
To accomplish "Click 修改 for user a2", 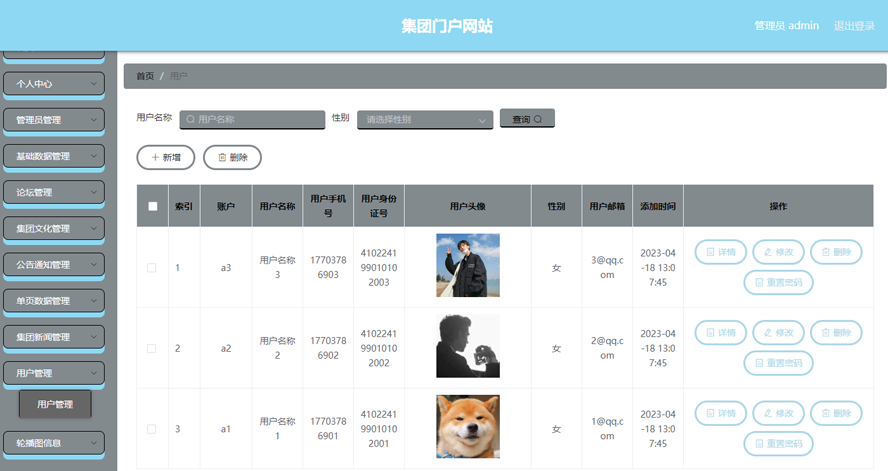I will (778, 332).
